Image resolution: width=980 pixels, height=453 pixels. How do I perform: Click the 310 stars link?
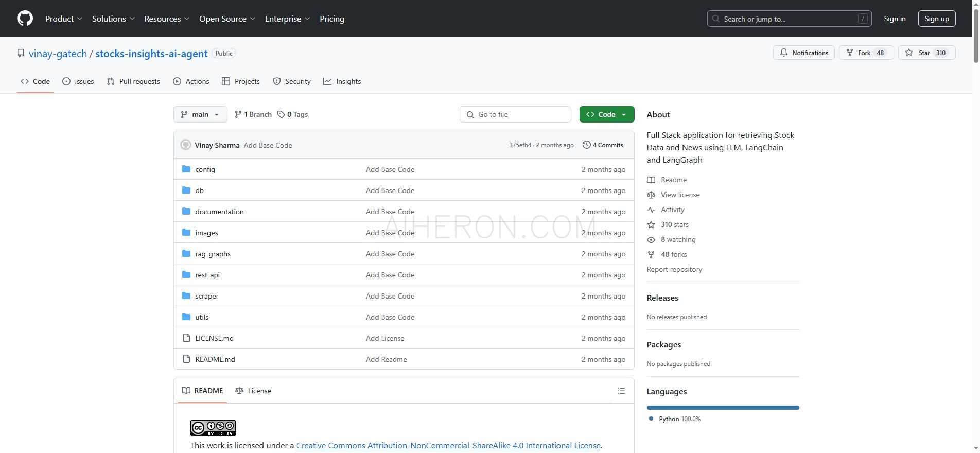click(674, 224)
